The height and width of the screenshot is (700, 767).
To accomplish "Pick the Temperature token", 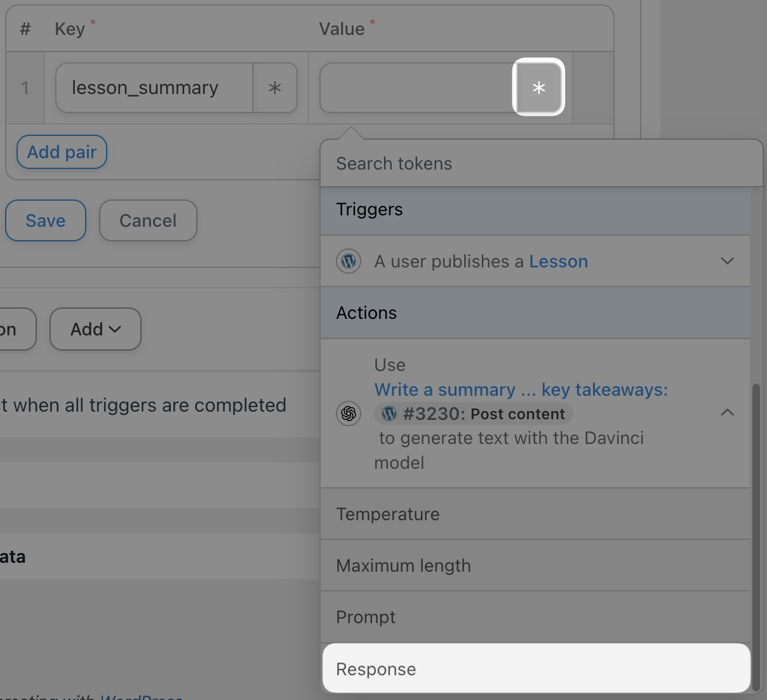I will pyautogui.click(x=536, y=514).
